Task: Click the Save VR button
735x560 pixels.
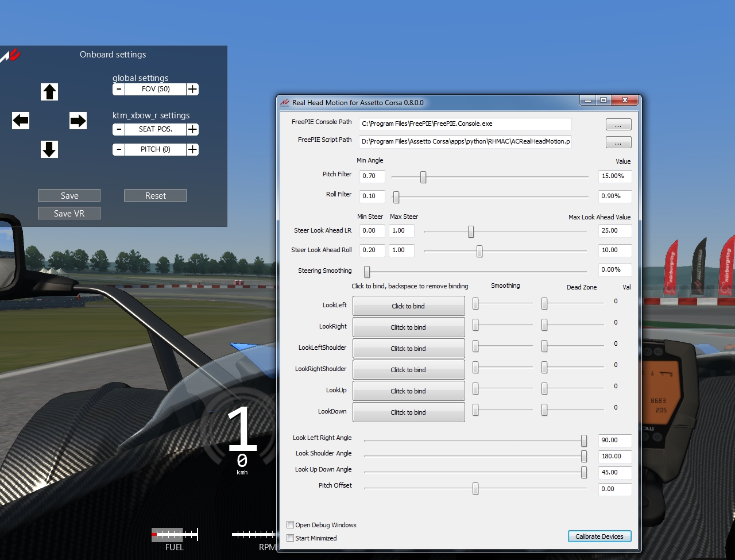Action: coord(69,214)
